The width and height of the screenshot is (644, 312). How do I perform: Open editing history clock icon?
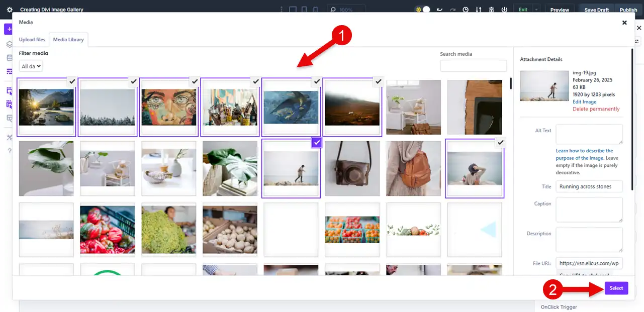(466, 10)
